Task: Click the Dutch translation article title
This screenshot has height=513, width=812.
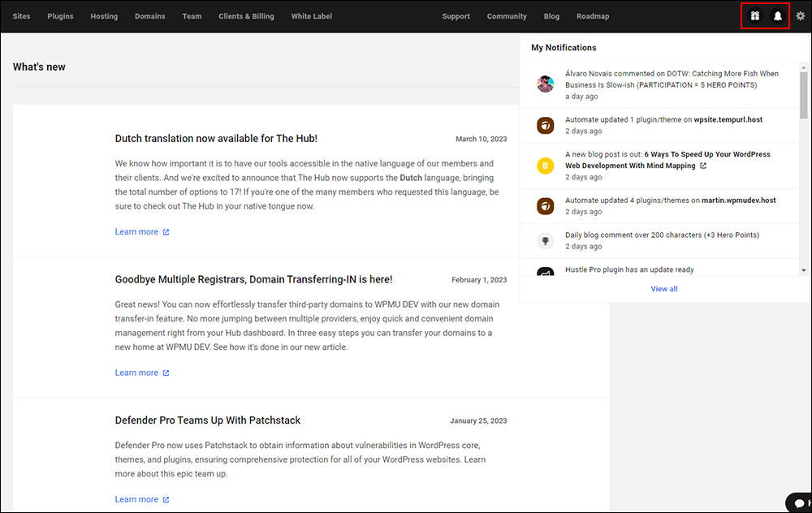Action: (x=217, y=139)
